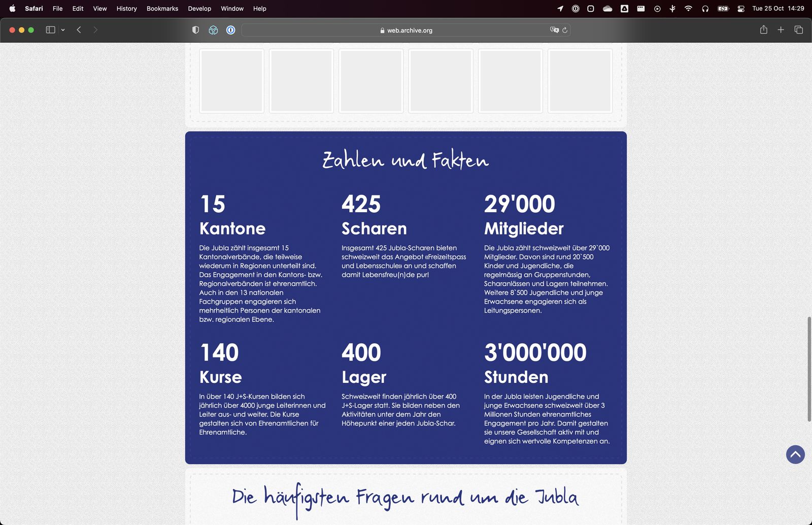Open the Develop menu
This screenshot has width=812, height=525.
(x=199, y=8)
